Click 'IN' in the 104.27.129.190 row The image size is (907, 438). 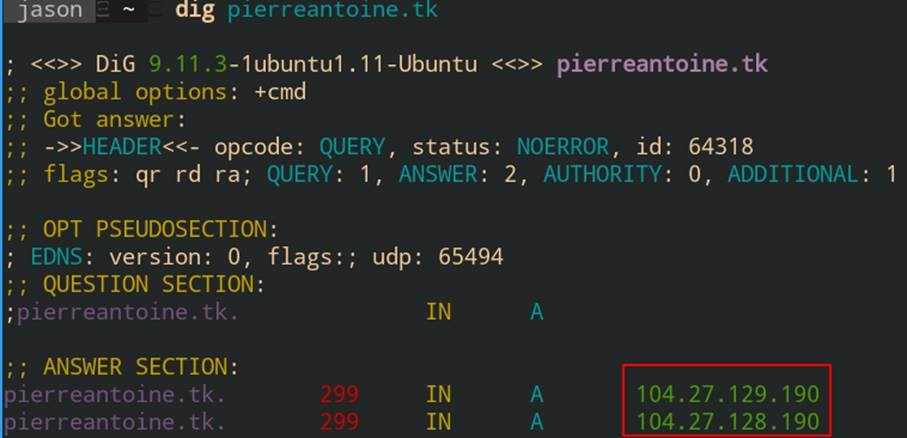tap(438, 395)
